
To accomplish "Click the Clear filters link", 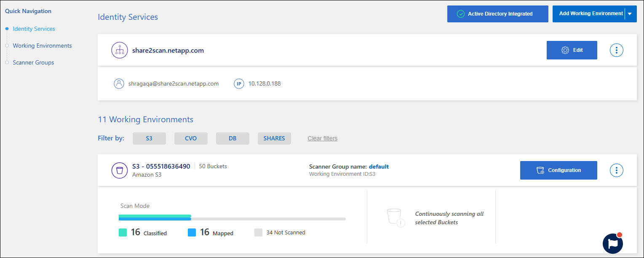I will point(322,138).
